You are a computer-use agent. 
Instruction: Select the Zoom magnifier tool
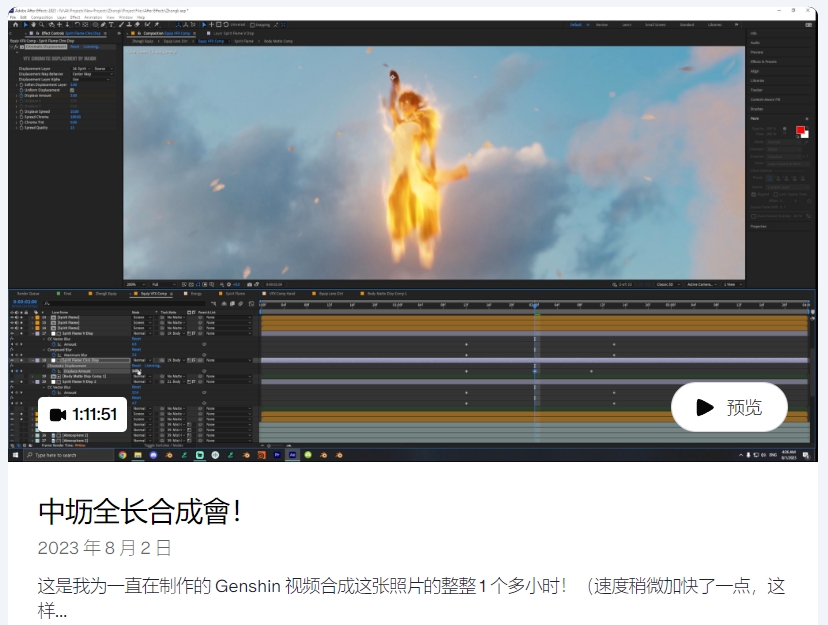click(41, 24)
